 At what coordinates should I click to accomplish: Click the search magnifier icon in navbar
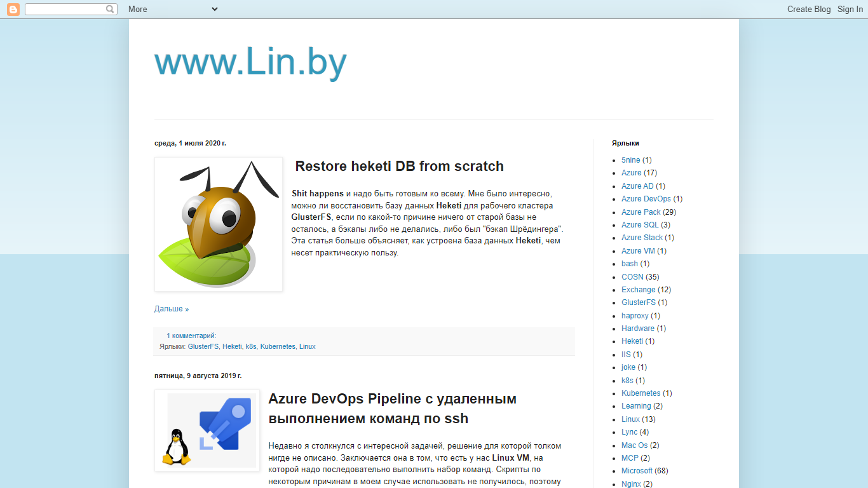(x=111, y=9)
